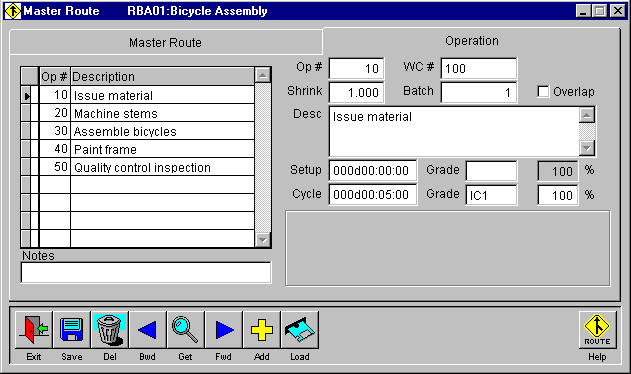Select the 'Quality control inspection' row

[x=138, y=167]
